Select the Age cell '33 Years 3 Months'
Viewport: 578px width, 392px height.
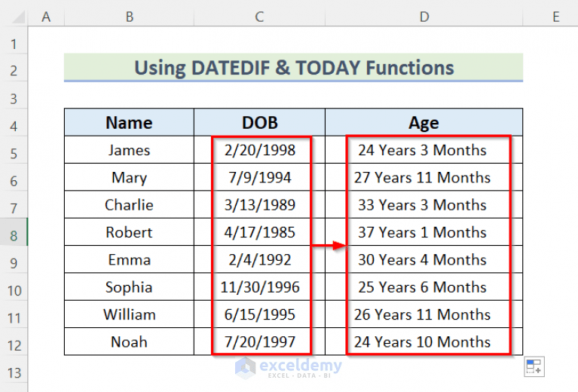424,204
